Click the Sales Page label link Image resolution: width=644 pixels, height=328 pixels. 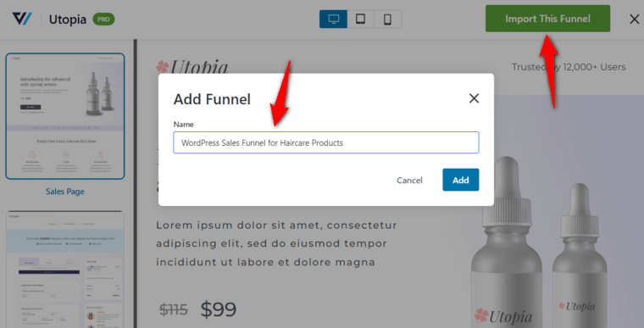[x=65, y=192]
